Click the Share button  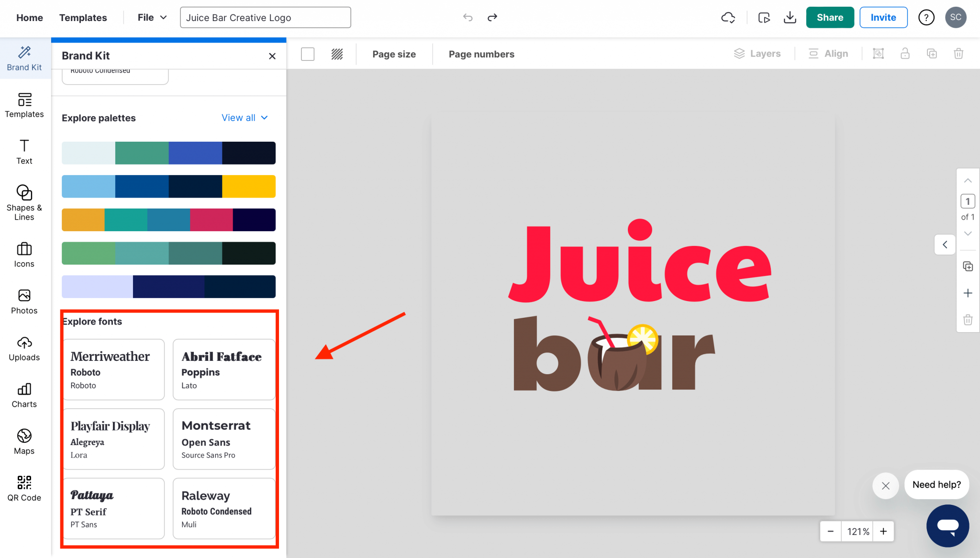point(830,17)
